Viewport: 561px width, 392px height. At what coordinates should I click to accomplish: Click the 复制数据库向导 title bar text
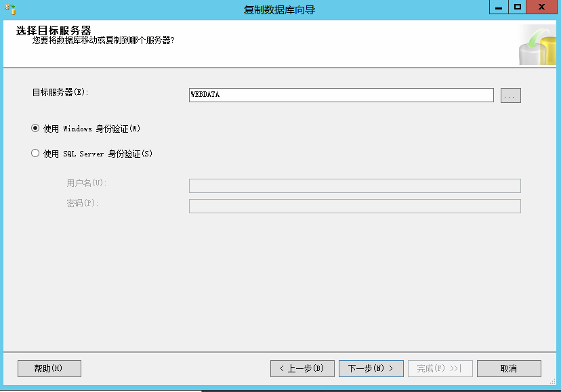pos(280,9)
